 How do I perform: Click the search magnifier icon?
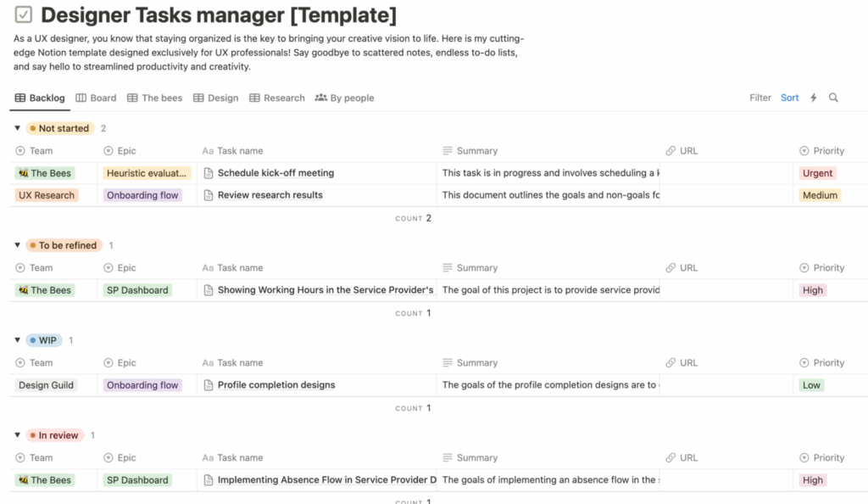(833, 98)
